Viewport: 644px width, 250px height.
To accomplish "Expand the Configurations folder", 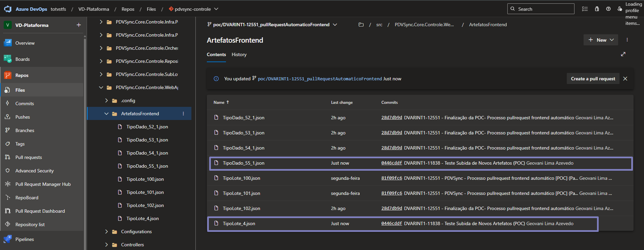I will point(106,232).
